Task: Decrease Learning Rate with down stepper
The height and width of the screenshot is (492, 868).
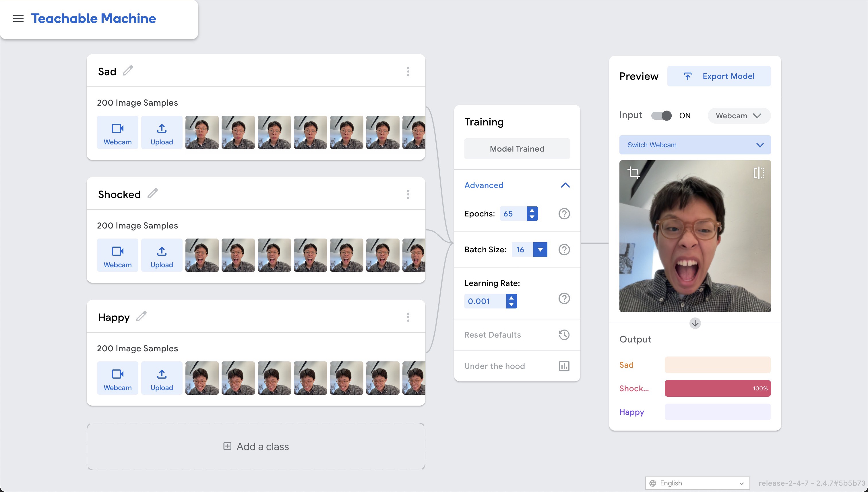Action: [x=511, y=305]
